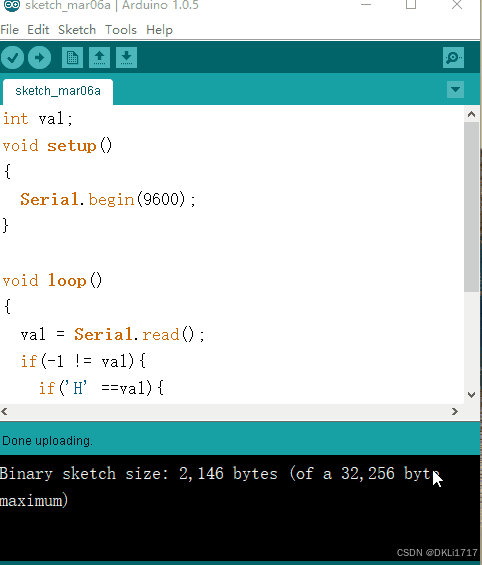Click the Upload arrow button
482x565 pixels.
click(39, 58)
